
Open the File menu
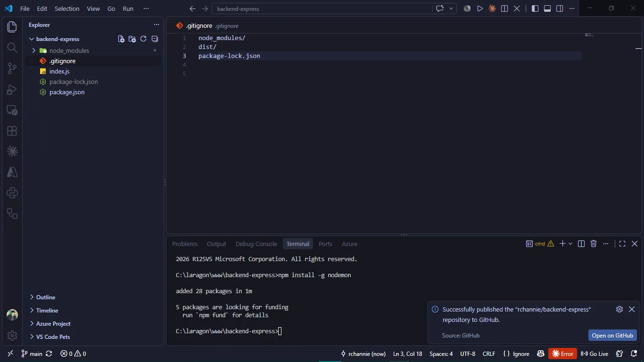[25, 8]
